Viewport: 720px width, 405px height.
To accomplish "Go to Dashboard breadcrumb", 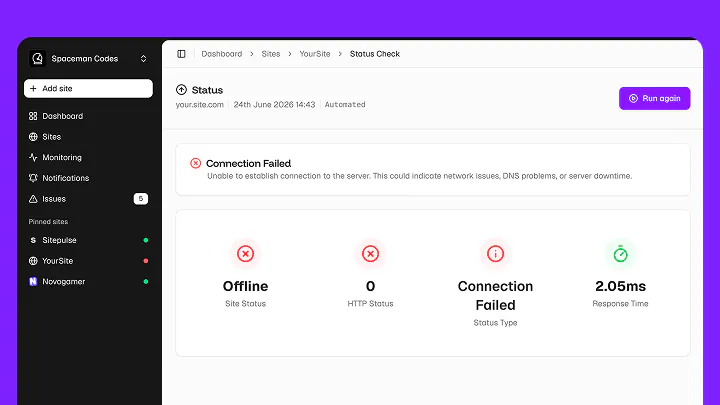I will point(222,54).
